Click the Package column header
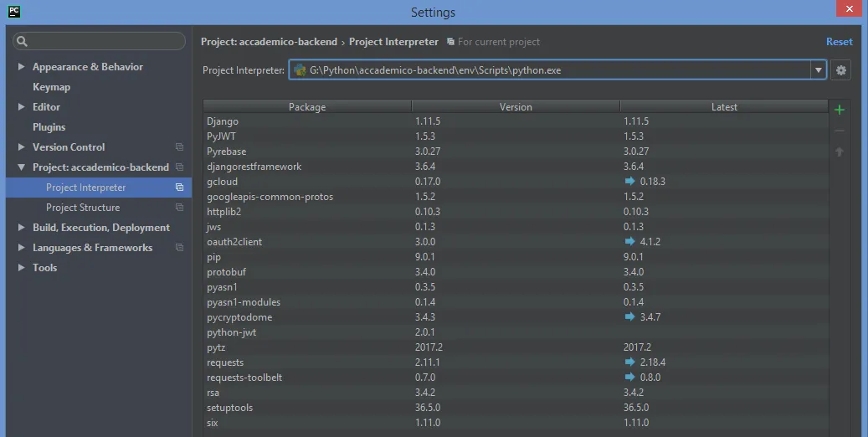868x437 pixels. point(307,107)
